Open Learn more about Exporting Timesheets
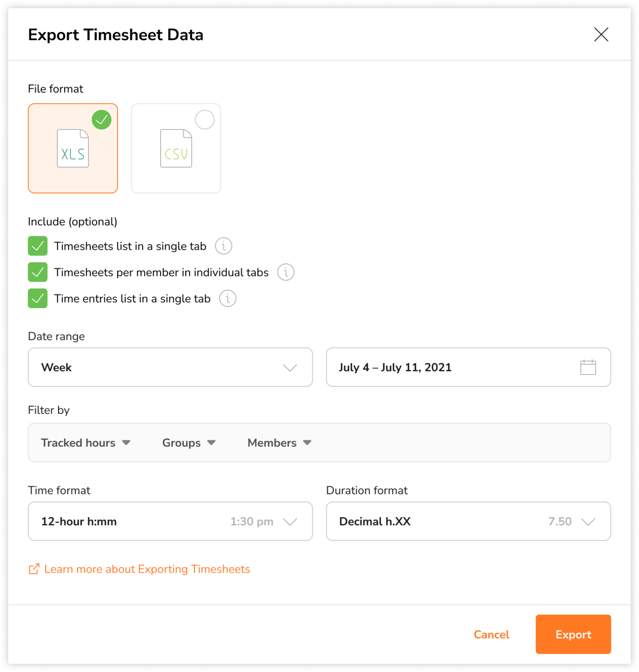 [x=147, y=569]
